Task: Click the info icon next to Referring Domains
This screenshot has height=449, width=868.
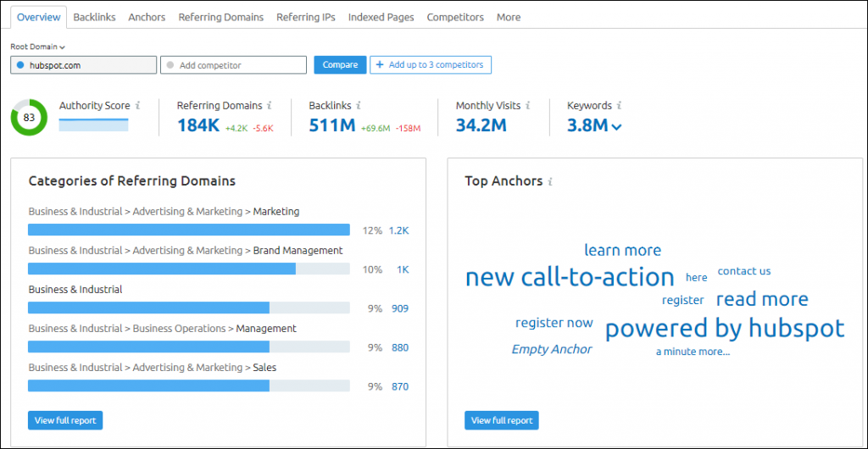Action: [x=270, y=106]
